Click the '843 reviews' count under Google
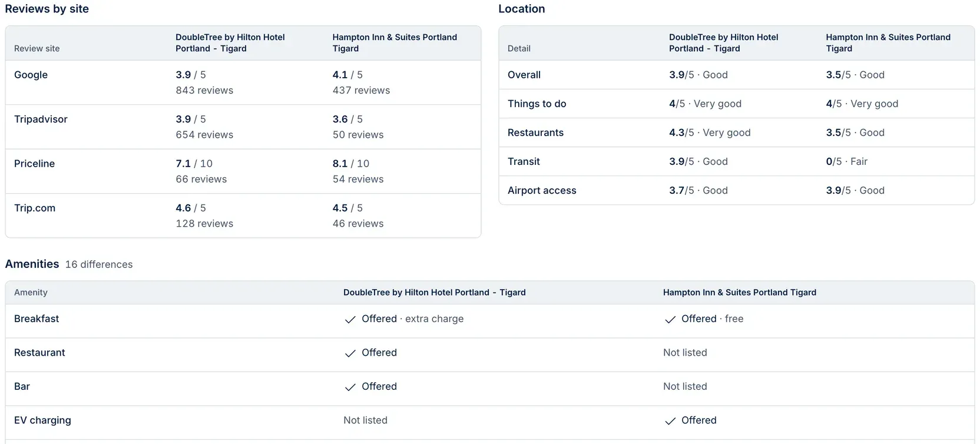This screenshot has width=980, height=444. 204,90
